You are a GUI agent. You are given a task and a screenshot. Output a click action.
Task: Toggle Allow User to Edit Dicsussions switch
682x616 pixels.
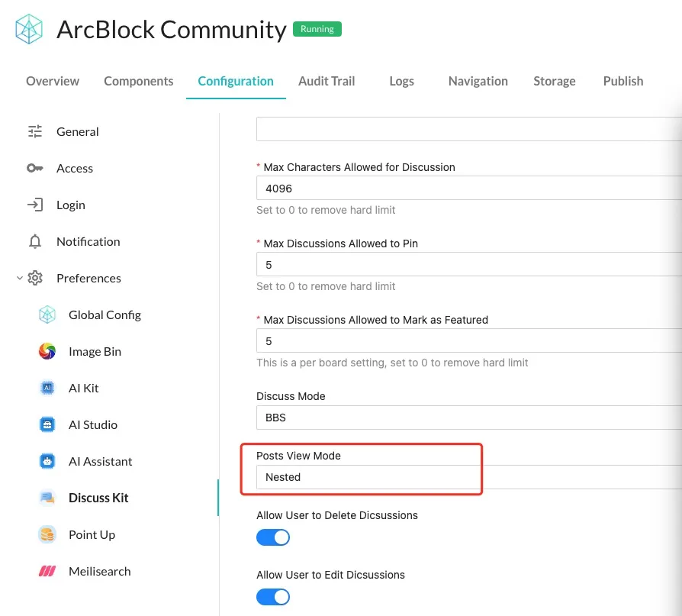point(272,597)
